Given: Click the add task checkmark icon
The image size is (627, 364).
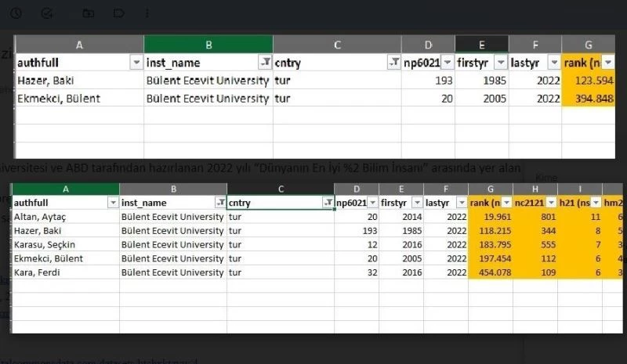Looking at the screenshot, I should tap(47, 13).
